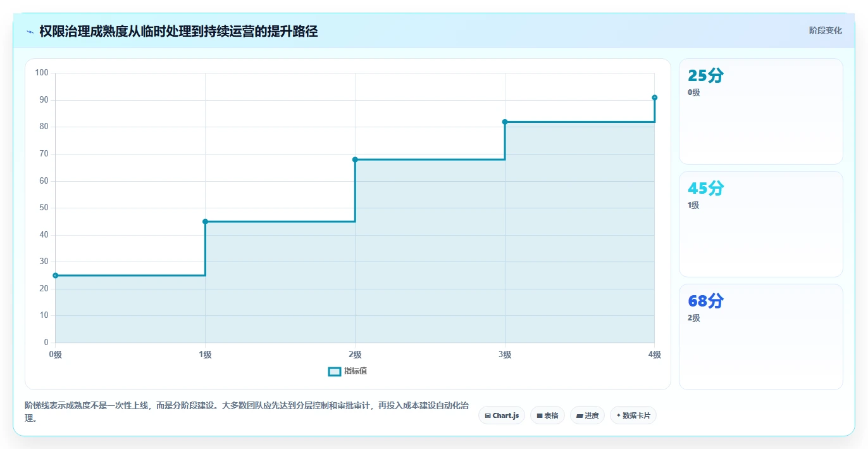Click the 4级 x-axis label
This screenshot has width=868, height=449.
pos(654,355)
